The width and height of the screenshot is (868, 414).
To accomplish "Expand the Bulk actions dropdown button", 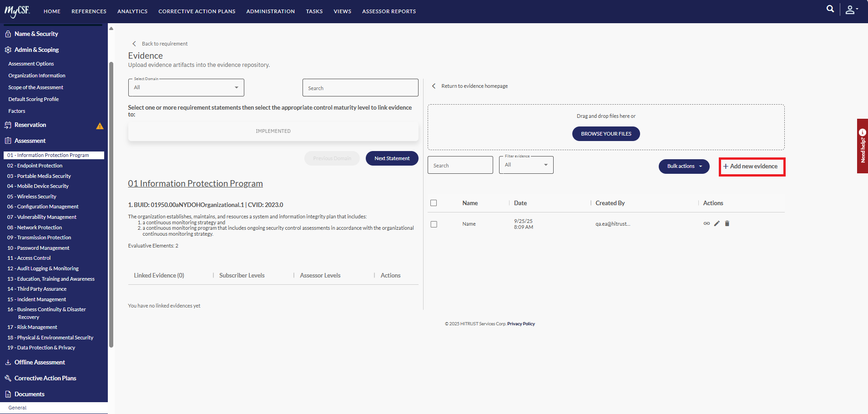I will 684,167.
